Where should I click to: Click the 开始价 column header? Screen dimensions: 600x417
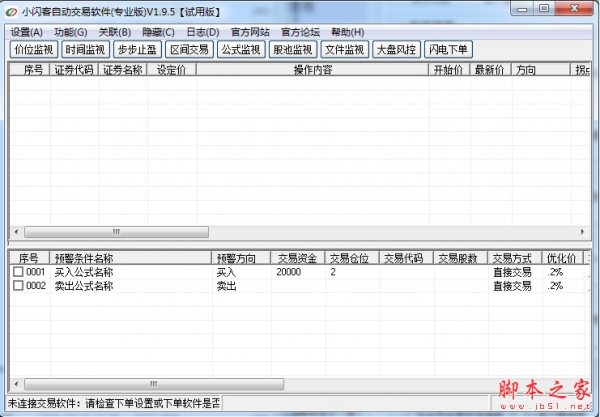[x=448, y=70]
